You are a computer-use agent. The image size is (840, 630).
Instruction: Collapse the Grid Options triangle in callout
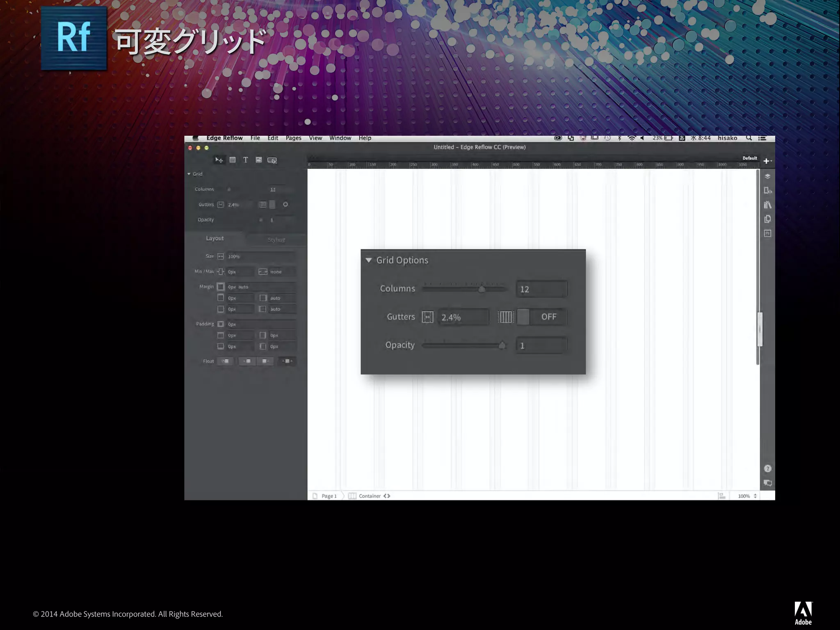[x=369, y=260]
